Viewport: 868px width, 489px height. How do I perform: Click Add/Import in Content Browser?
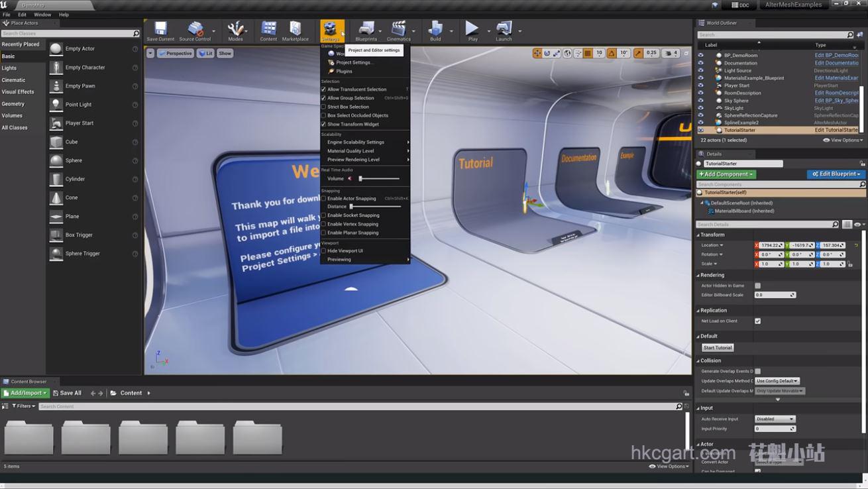pos(25,393)
